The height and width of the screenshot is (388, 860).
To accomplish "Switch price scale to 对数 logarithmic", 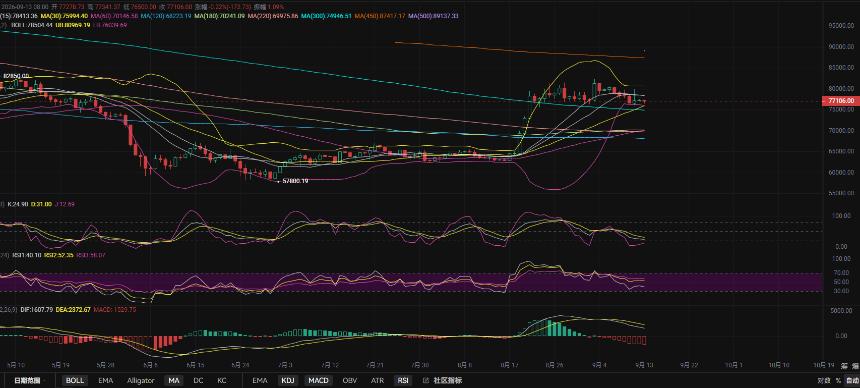I will [x=824, y=380].
